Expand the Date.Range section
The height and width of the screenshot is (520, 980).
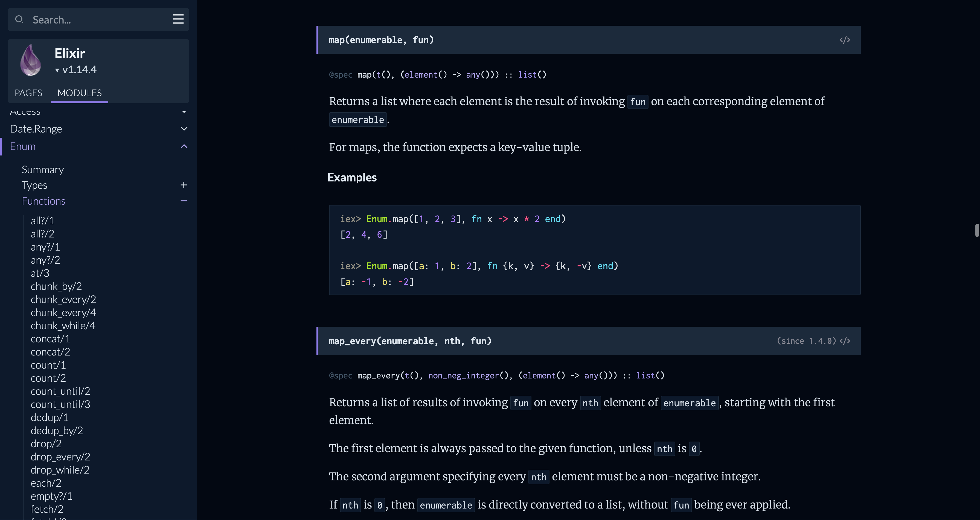coord(184,128)
